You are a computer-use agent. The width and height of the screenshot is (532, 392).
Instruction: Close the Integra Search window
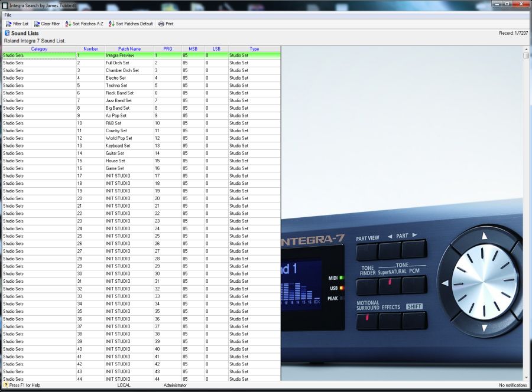[521, 4]
